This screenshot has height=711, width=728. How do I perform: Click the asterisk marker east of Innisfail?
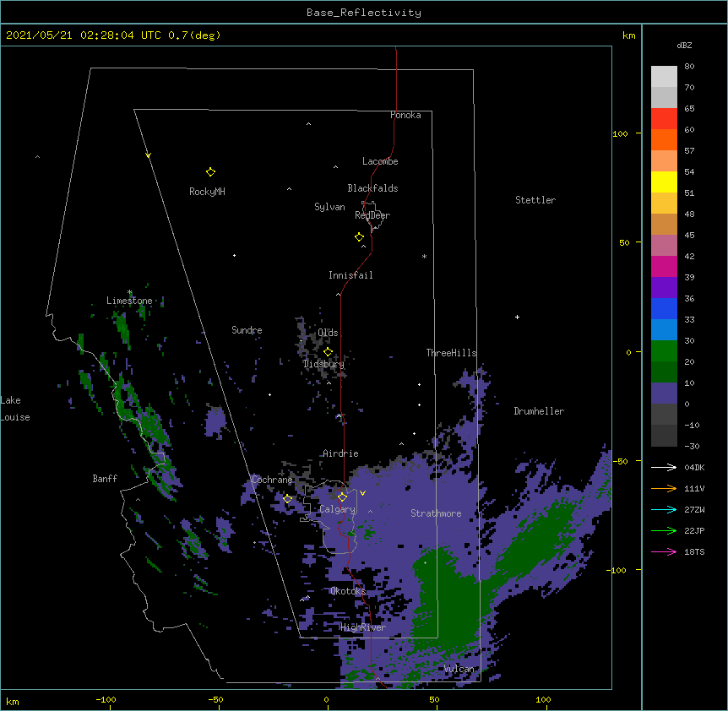pos(424,256)
